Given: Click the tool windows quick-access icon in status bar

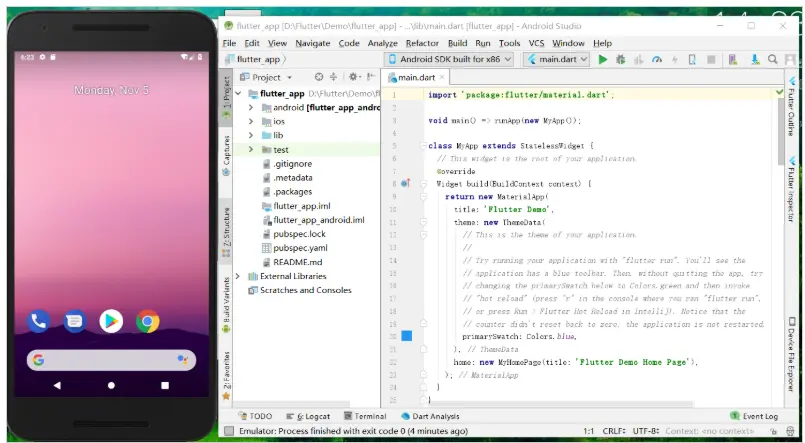Looking at the screenshot, I should click(229, 431).
